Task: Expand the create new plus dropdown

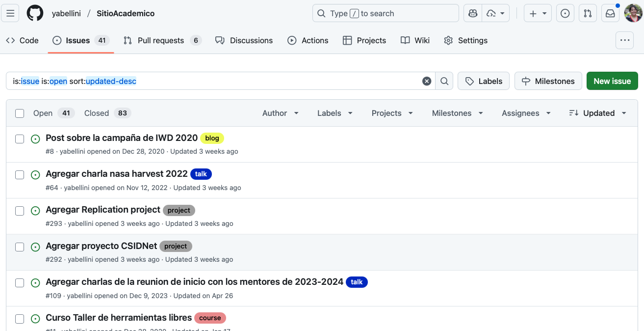Action: [x=538, y=13]
